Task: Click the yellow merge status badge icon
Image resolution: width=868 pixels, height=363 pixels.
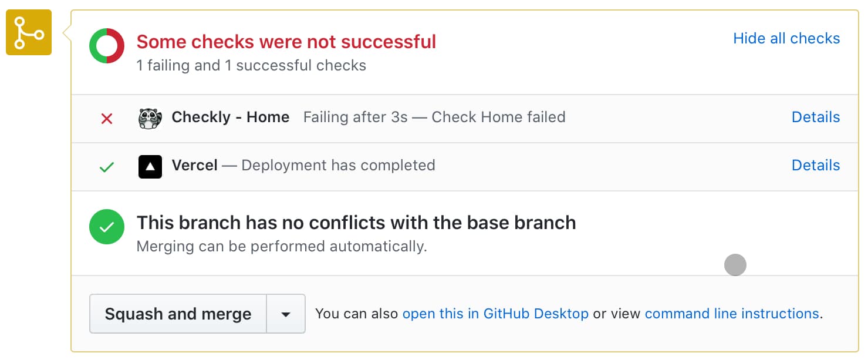Action: tap(29, 33)
